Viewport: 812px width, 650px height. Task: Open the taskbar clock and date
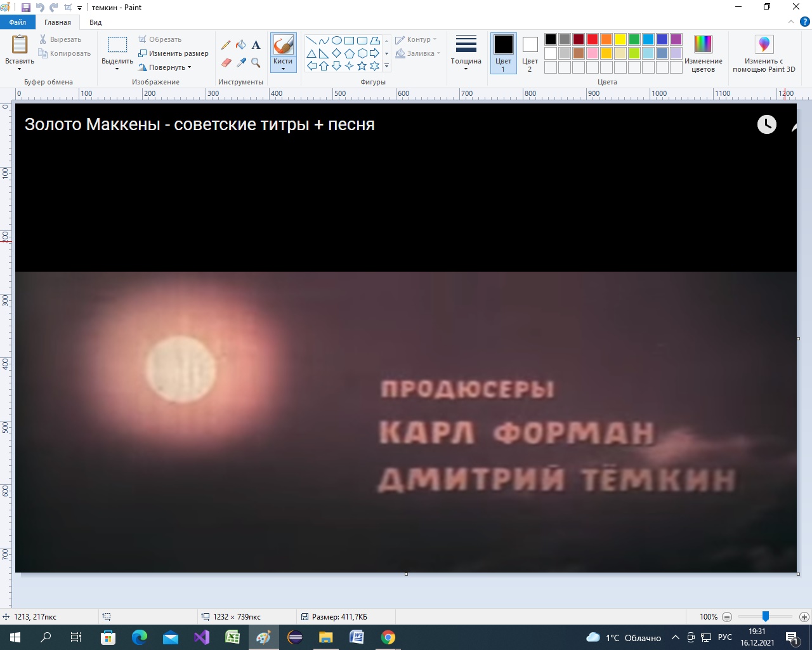tap(757, 637)
